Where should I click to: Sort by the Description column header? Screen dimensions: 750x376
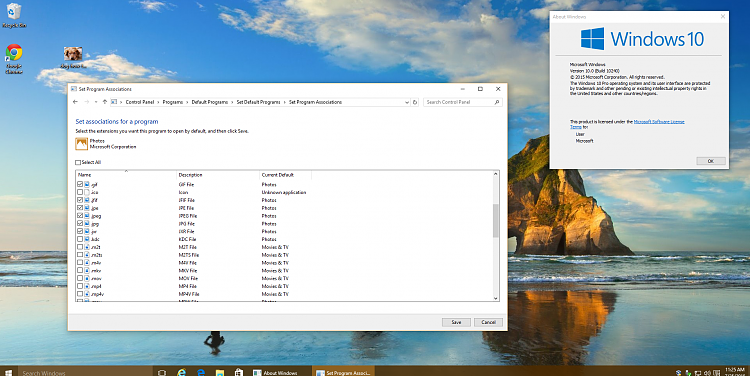[218, 175]
